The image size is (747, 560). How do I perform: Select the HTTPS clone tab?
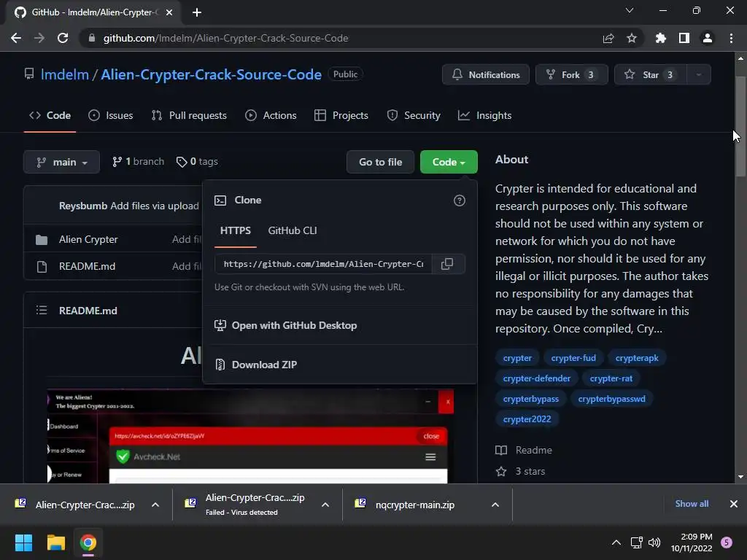236,230
